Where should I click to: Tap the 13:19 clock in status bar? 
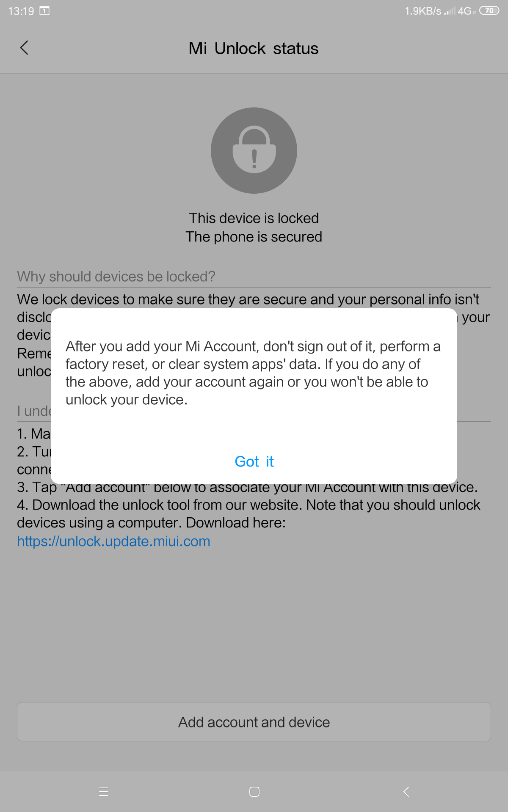point(21,11)
